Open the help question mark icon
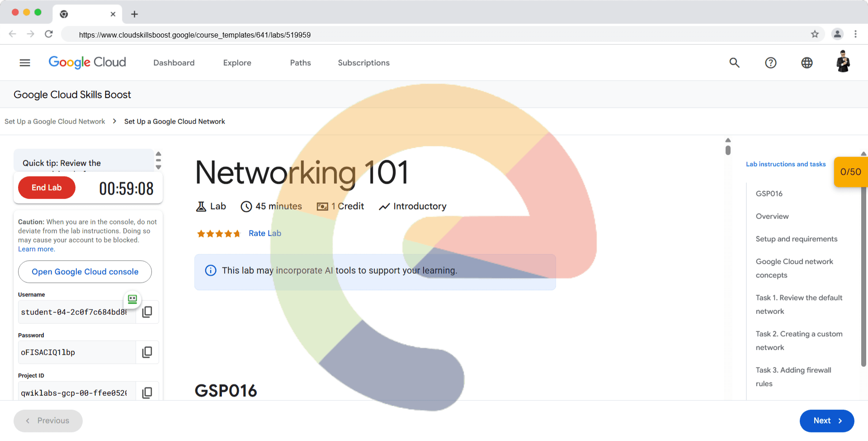The image size is (868, 441). point(770,63)
